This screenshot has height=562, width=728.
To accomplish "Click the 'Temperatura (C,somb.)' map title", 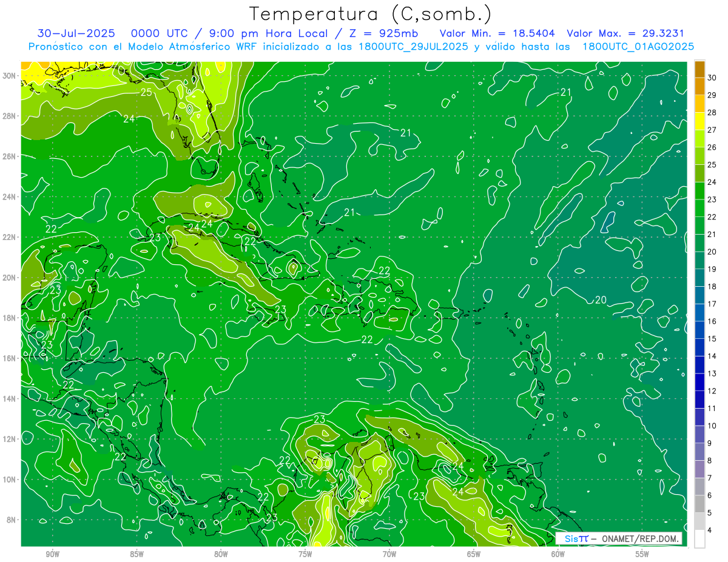I will pyautogui.click(x=371, y=15).
